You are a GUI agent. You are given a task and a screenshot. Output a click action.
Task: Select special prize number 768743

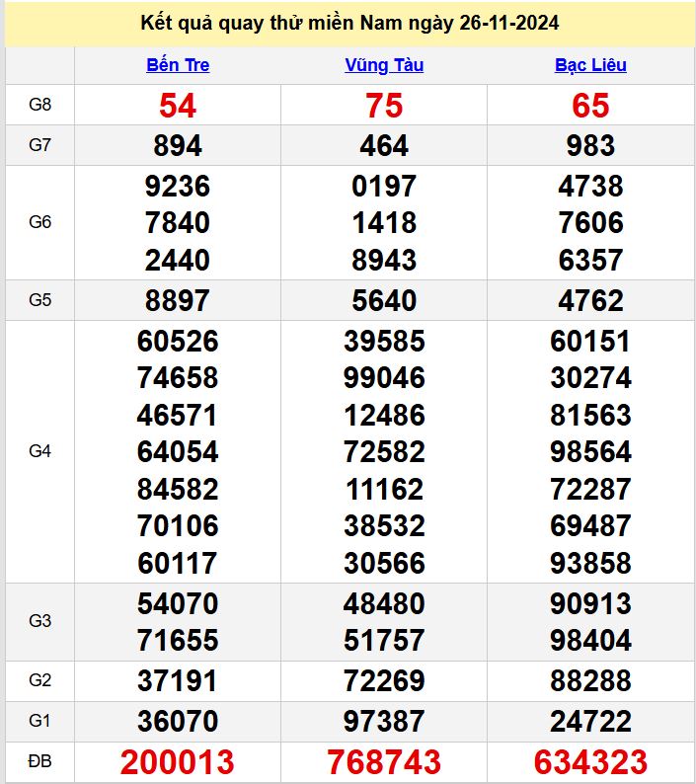384,762
